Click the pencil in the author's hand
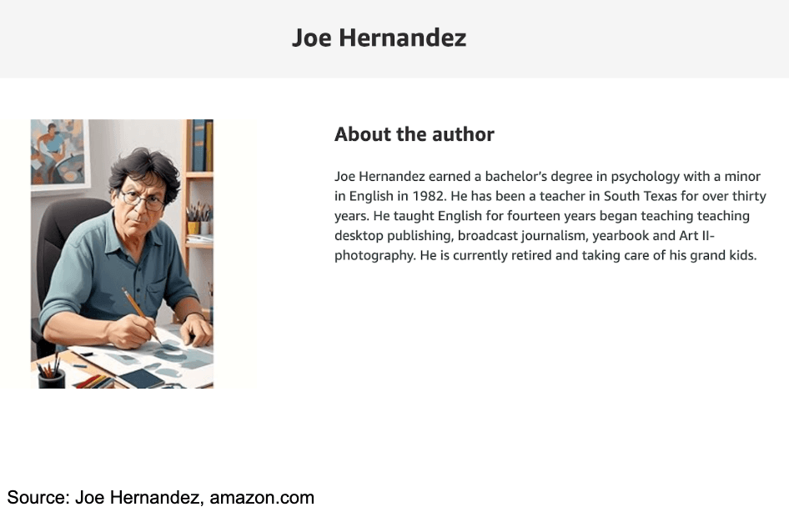789x532 pixels. (140, 314)
